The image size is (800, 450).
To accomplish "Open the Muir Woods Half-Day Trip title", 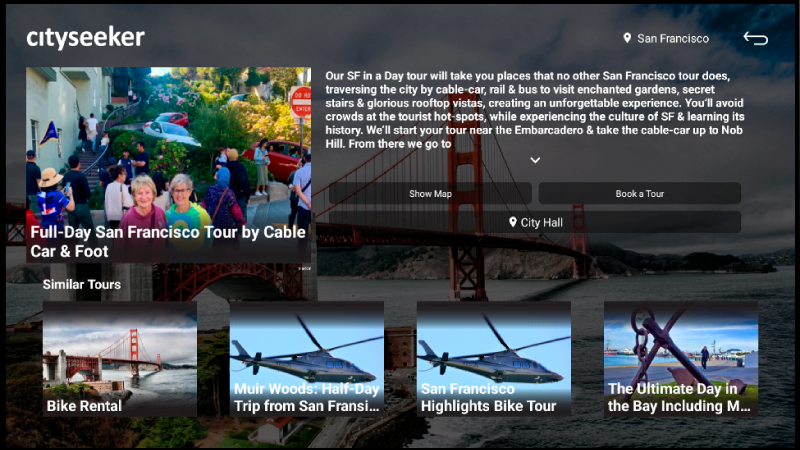I will pyautogui.click(x=307, y=397).
